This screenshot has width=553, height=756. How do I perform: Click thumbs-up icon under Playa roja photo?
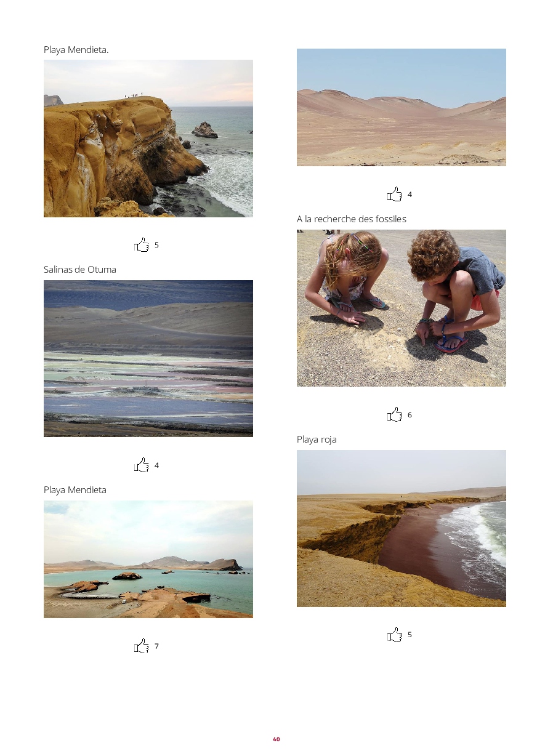point(395,635)
